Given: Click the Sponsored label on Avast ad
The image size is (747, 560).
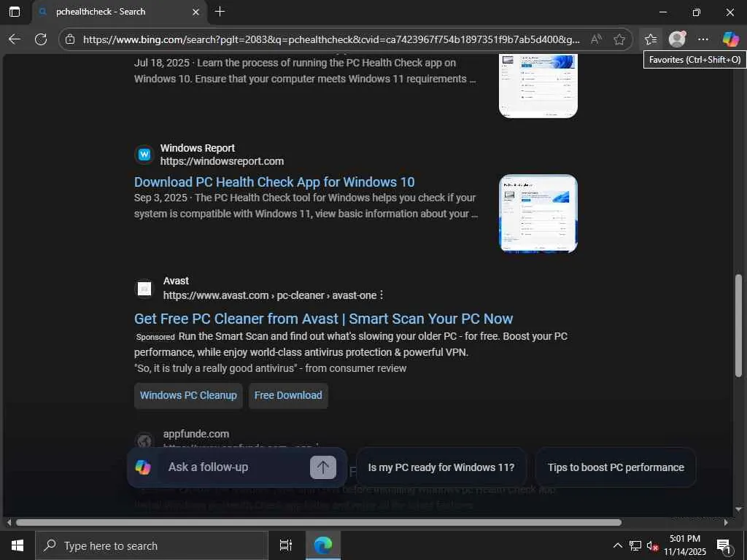Looking at the screenshot, I should pos(155,337).
